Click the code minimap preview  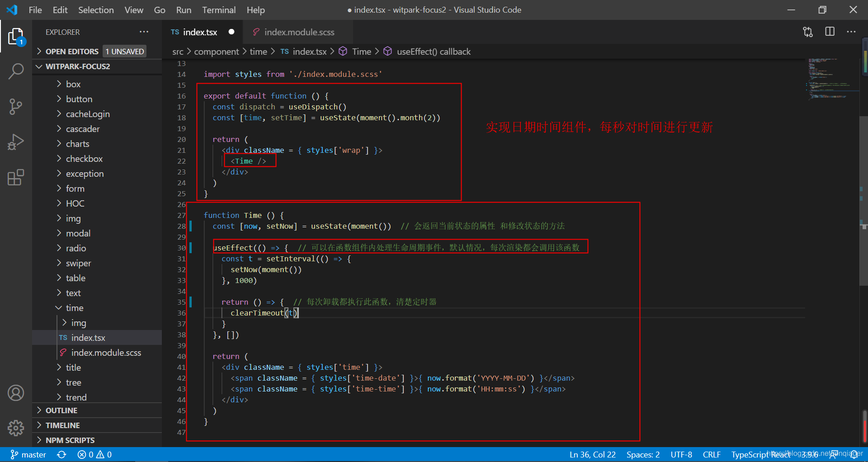pos(832,79)
